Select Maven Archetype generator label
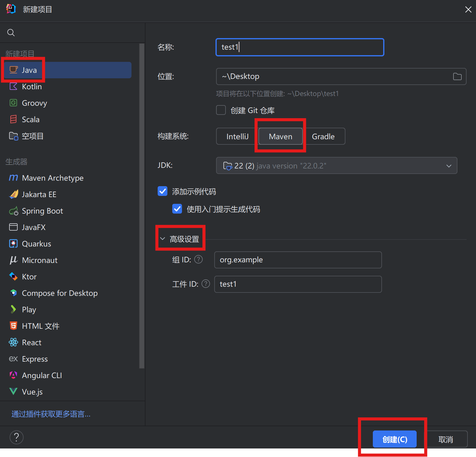Screen dimensions: 476x457 click(x=53, y=178)
